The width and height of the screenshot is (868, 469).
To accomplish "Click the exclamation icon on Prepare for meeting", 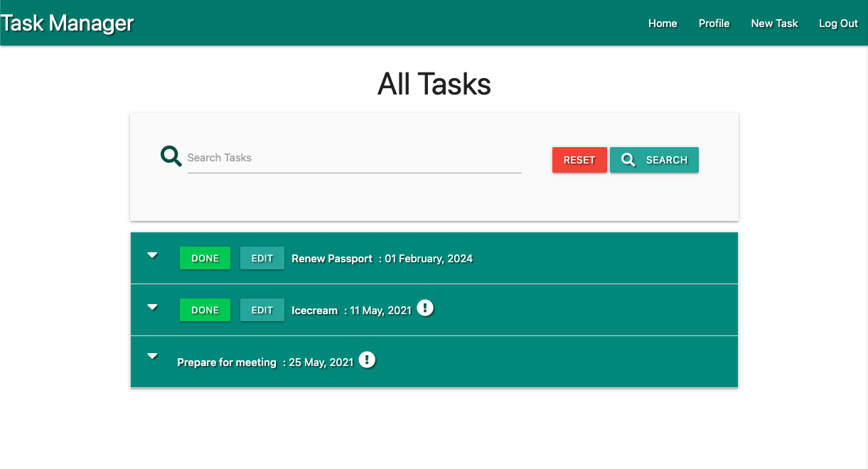I will tap(367, 360).
